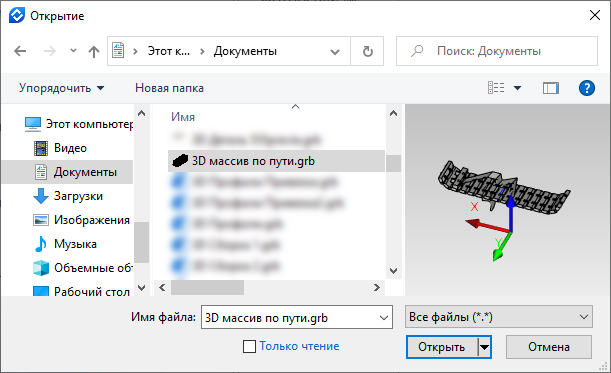Click the Загрузки blue arrow icon
This screenshot has height=373, width=611.
(41, 196)
